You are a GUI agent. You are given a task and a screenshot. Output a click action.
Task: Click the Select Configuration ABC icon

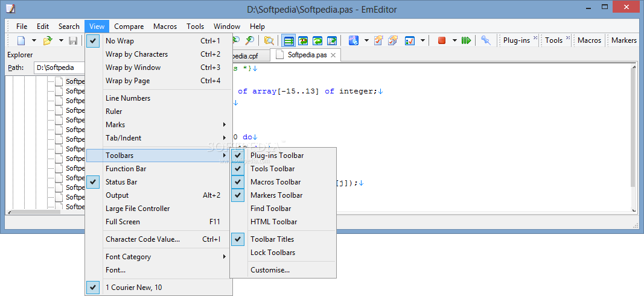(353, 40)
